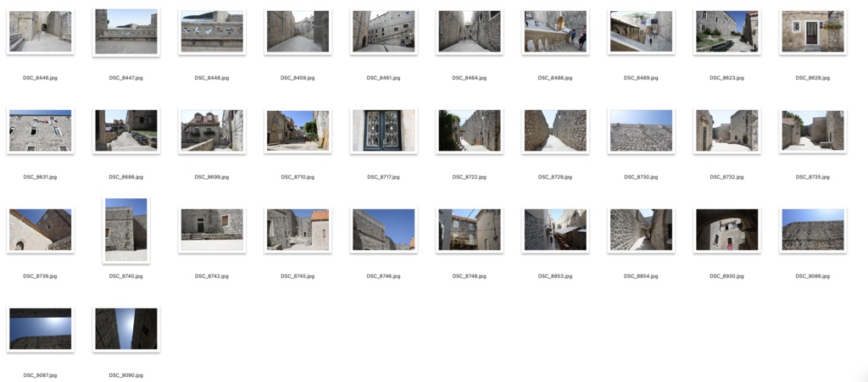This screenshot has width=868, height=382.
Task: Click the file name DSC_8631.jpg
Action: pyautogui.click(x=40, y=177)
